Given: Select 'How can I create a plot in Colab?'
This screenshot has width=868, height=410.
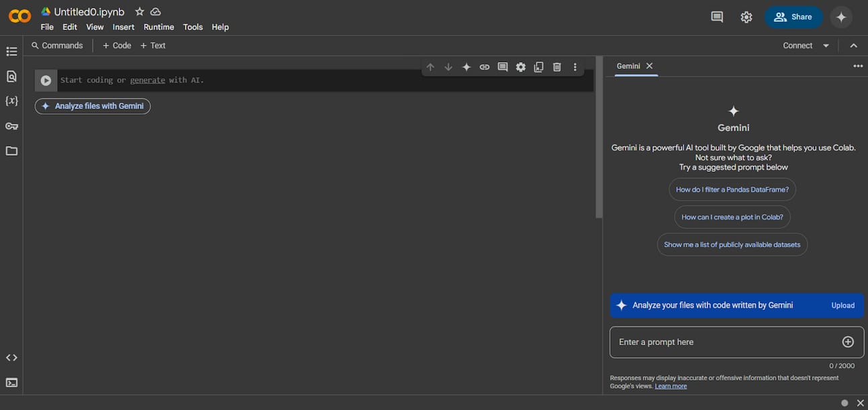Looking at the screenshot, I should (732, 217).
